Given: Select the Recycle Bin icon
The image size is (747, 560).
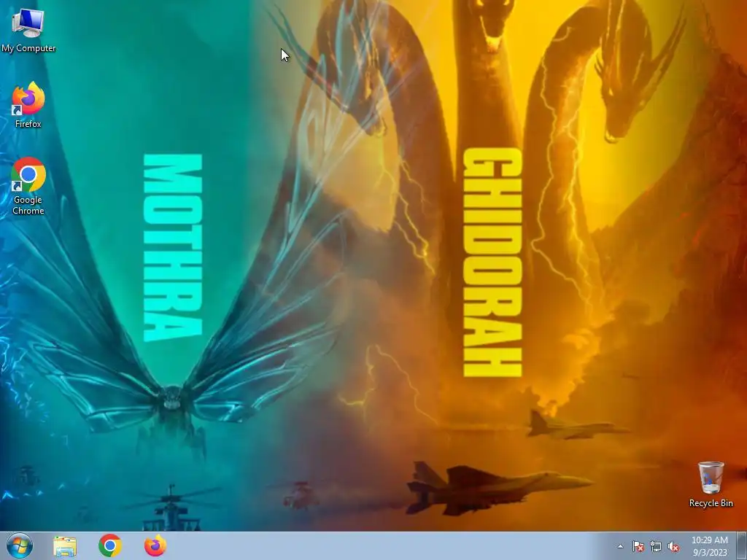Looking at the screenshot, I should click(711, 484).
